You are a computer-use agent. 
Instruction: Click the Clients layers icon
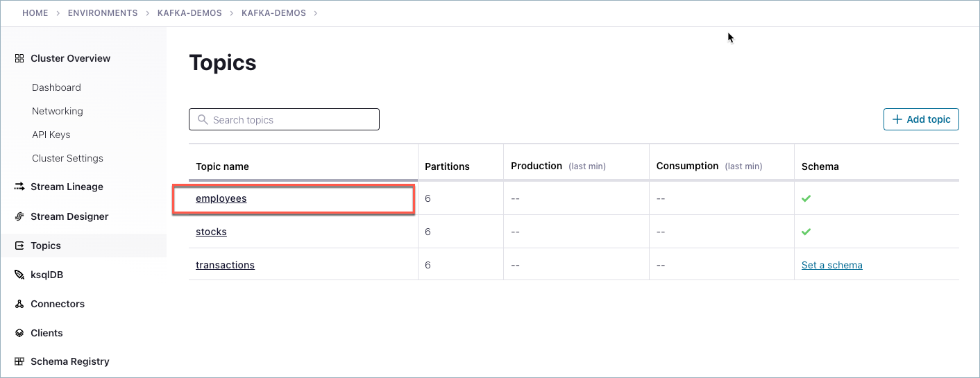coord(19,333)
